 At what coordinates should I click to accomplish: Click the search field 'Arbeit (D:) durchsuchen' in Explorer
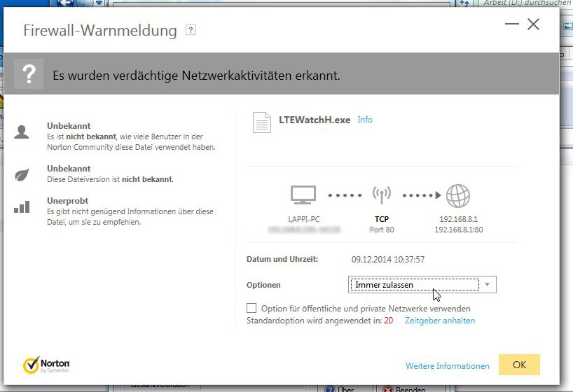(525, 3)
